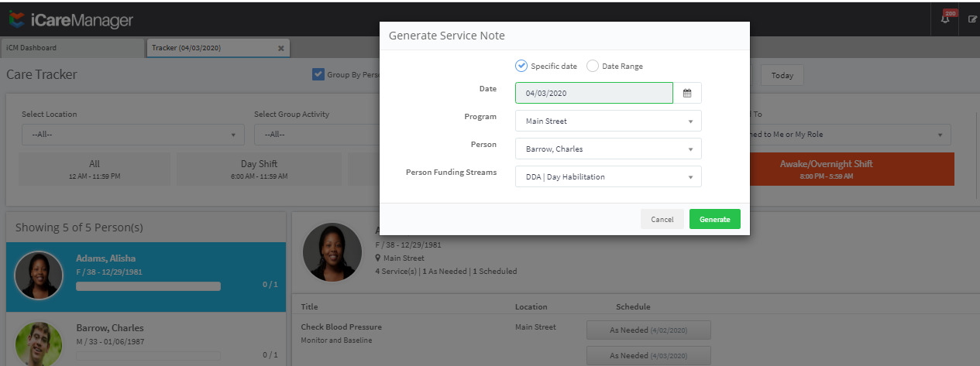Open the Person dropdown showing Barrow, Charles
Image resolution: width=980 pixels, height=366 pixels.
click(x=608, y=149)
